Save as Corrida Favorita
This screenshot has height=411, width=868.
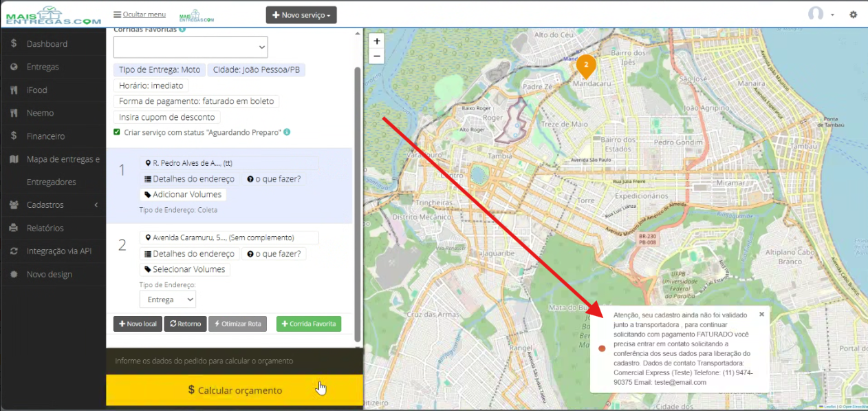click(309, 324)
